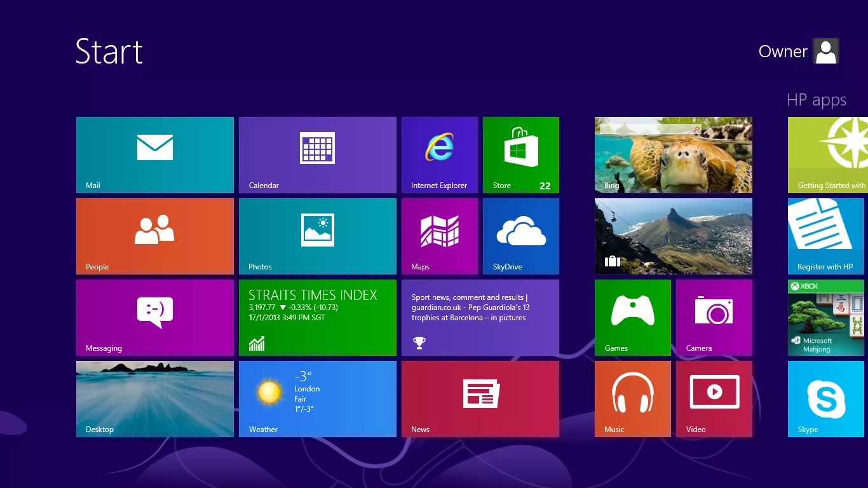Launch Internet Explorer
Viewport: 868px width, 488px height.
point(440,155)
